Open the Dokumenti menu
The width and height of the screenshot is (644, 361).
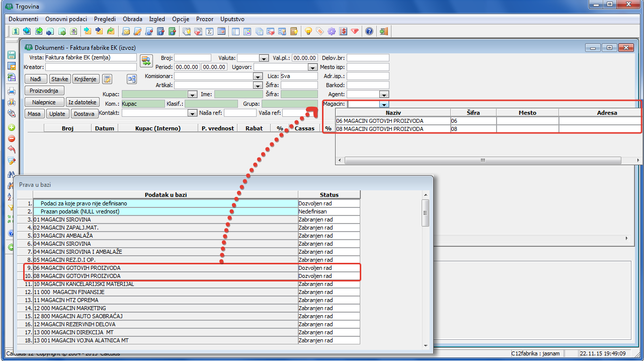[x=23, y=19]
